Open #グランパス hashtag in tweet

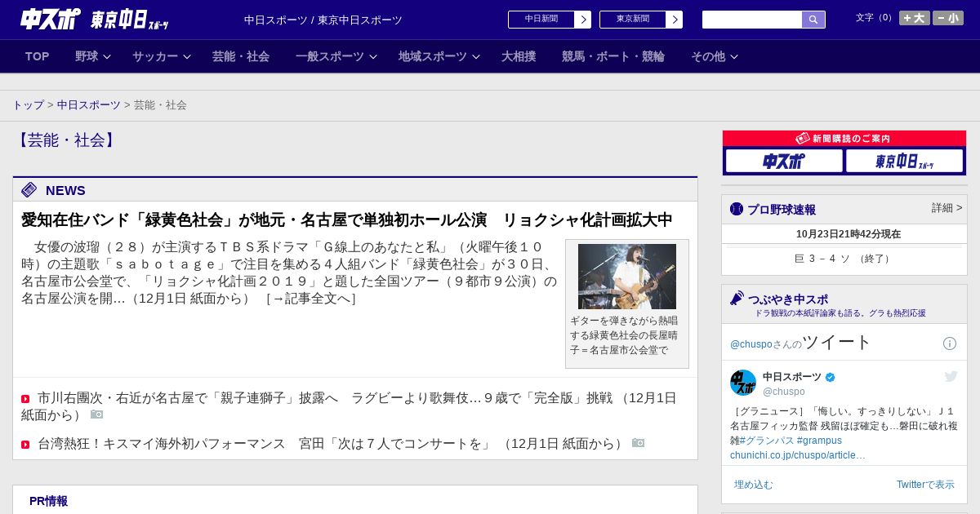coord(767,441)
